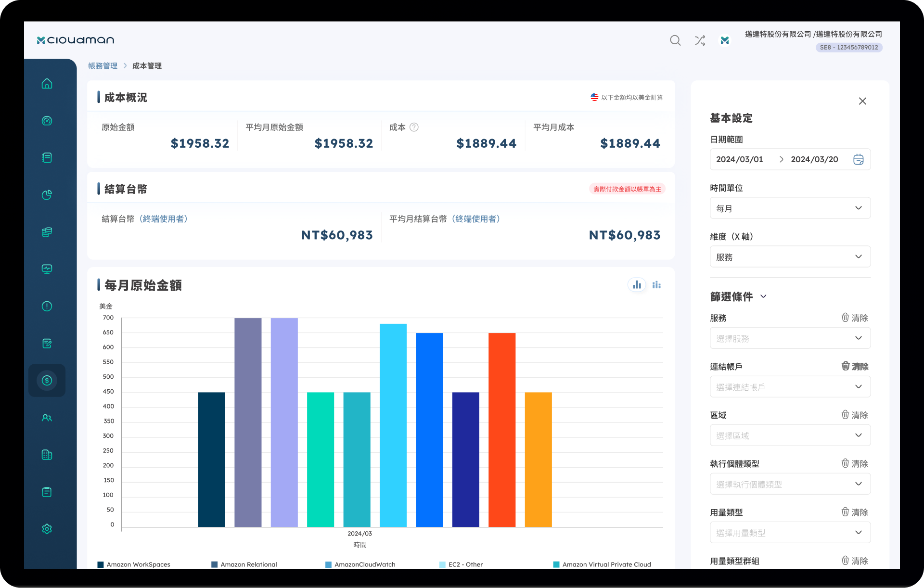Open the users sidebar icon
The image size is (924, 588).
(x=47, y=418)
